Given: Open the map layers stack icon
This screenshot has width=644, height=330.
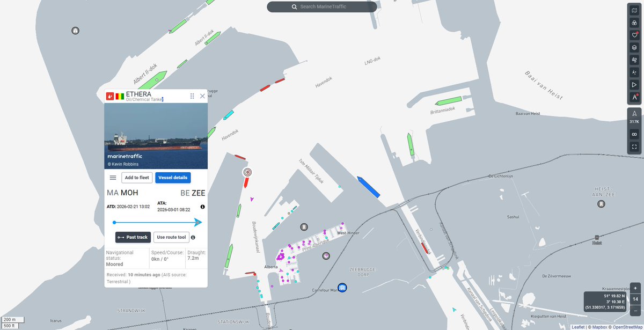Looking at the screenshot, I should (x=634, y=47).
